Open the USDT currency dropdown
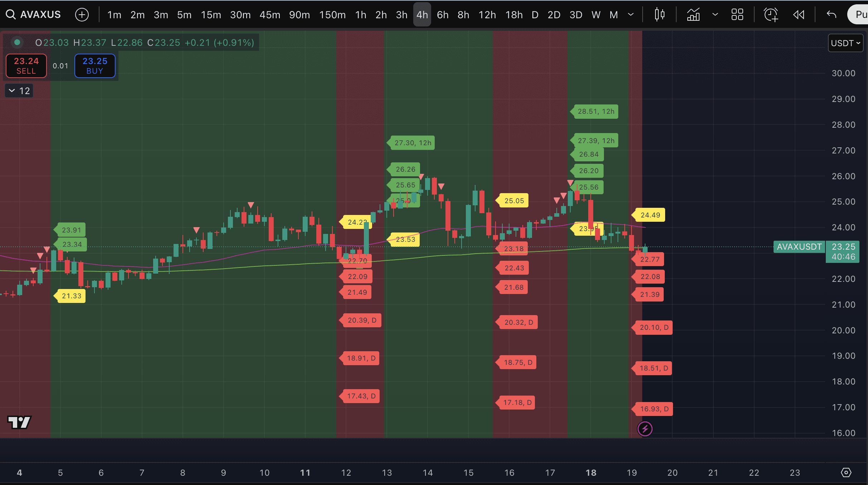The image size is (868, 485). 845,43
